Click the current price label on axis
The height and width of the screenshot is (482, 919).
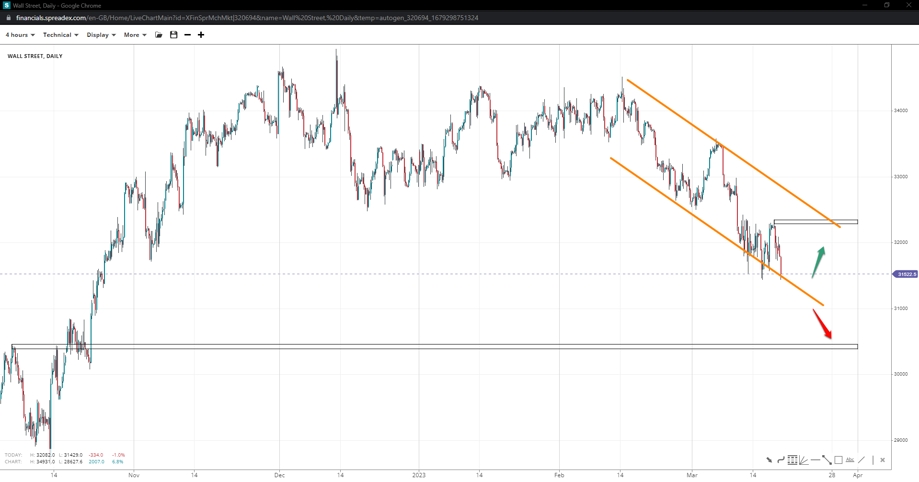click(x=906, y=274)
